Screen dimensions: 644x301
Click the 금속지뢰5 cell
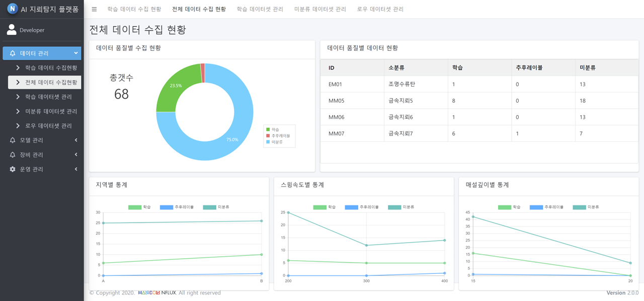pyautogui.click(x=416, y=101)
